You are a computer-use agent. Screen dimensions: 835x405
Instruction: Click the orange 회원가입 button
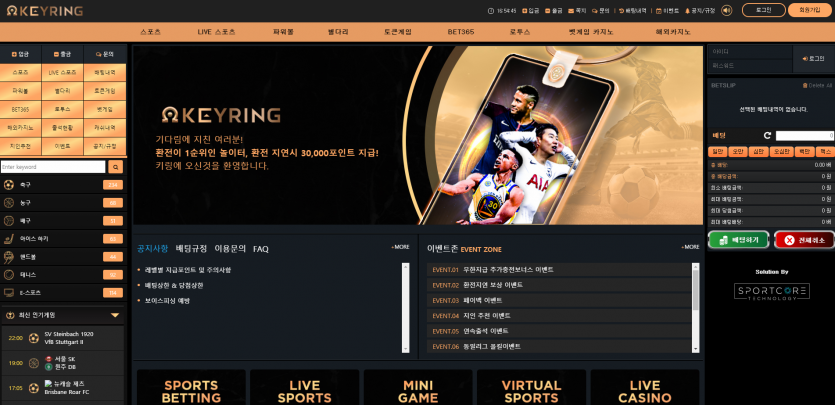[x=808, y=10]
